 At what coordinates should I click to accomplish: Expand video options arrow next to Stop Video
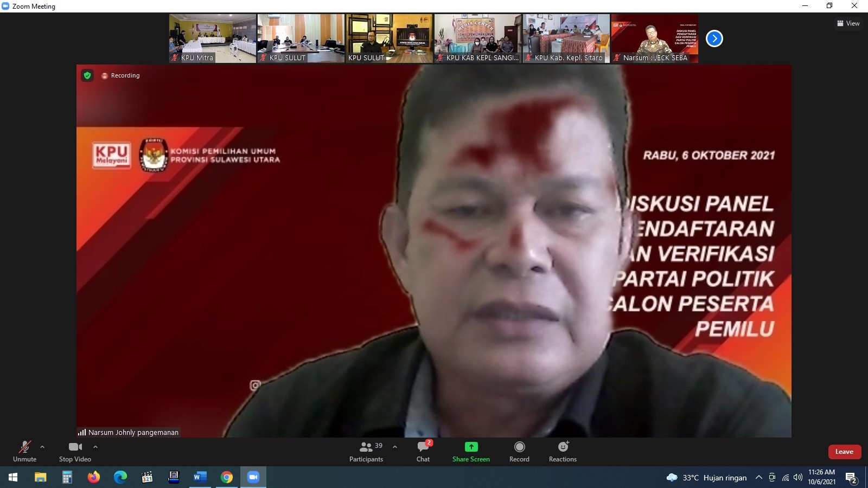coord(95,447)
